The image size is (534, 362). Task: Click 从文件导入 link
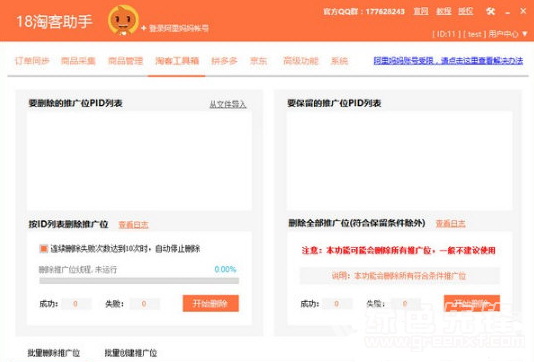click(x=228, y=104)
